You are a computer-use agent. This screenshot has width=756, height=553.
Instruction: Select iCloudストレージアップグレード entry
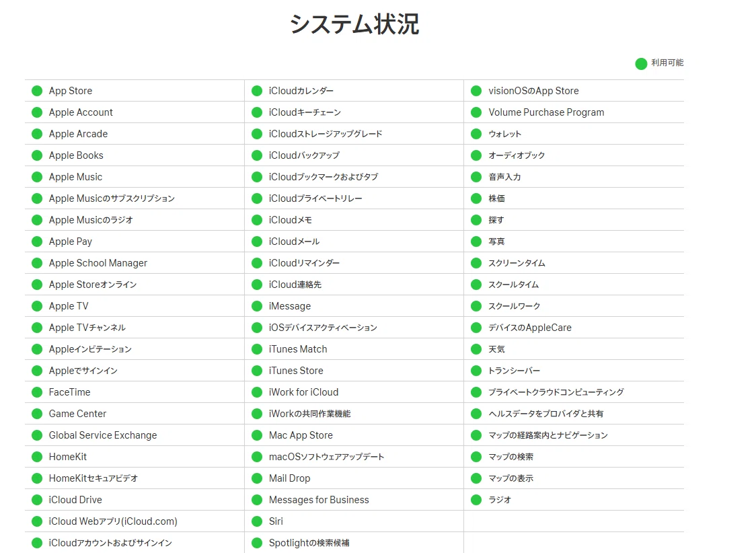click(x=326, y=134)
